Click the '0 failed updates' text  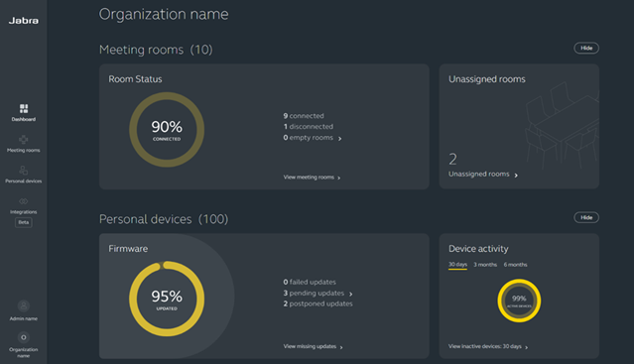[x=310, y=282]
